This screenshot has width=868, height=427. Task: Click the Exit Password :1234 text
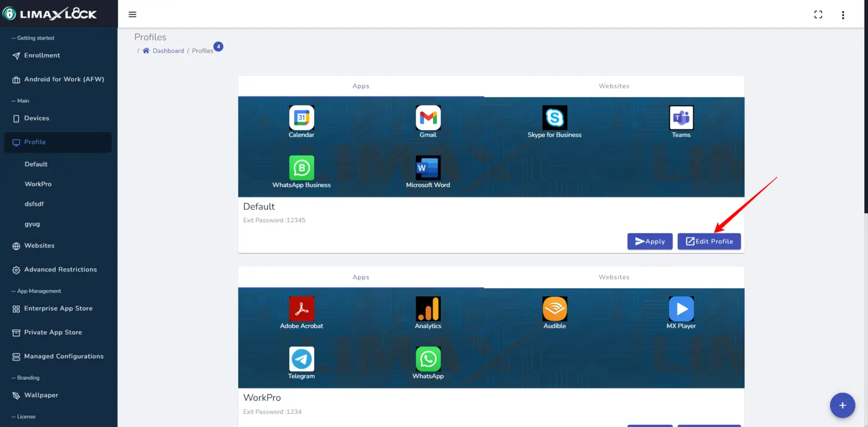(x=272, y=412)
